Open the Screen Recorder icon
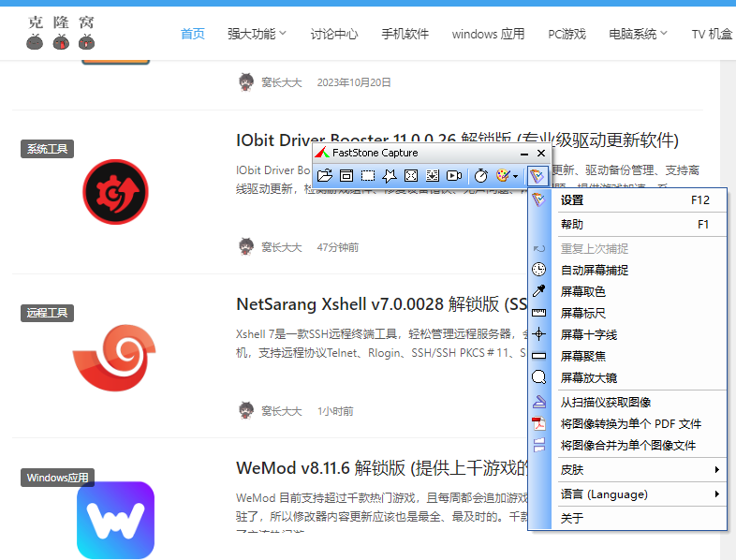Viewport: 736px width, 560px height. 454,175
